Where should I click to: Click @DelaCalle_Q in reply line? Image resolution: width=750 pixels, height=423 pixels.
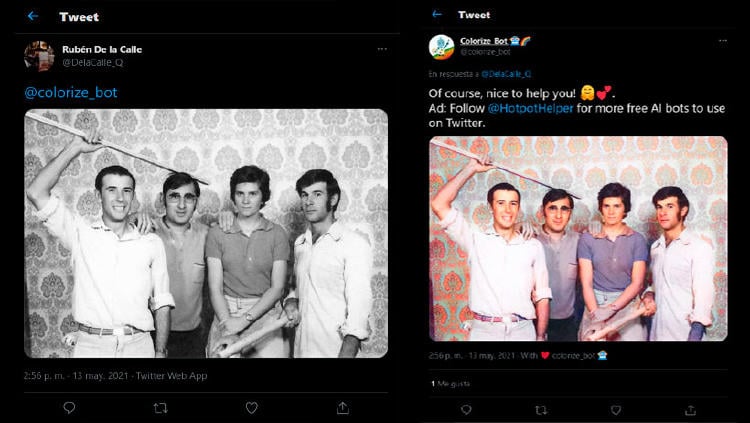[x=506, y=74]
